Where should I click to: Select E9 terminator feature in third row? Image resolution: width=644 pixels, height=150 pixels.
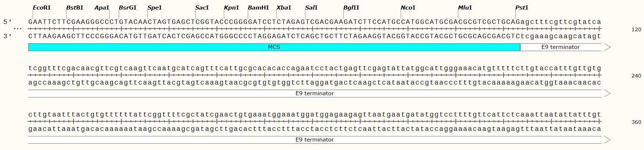(319, 140)
